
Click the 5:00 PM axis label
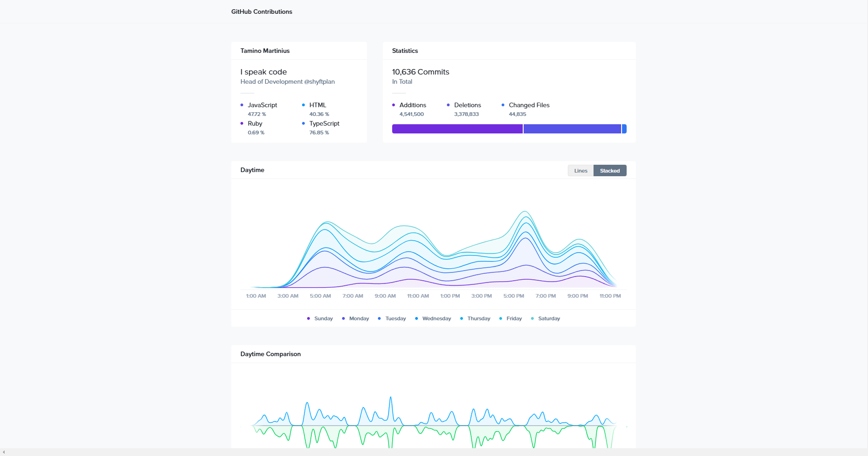[x=514, y=296]
